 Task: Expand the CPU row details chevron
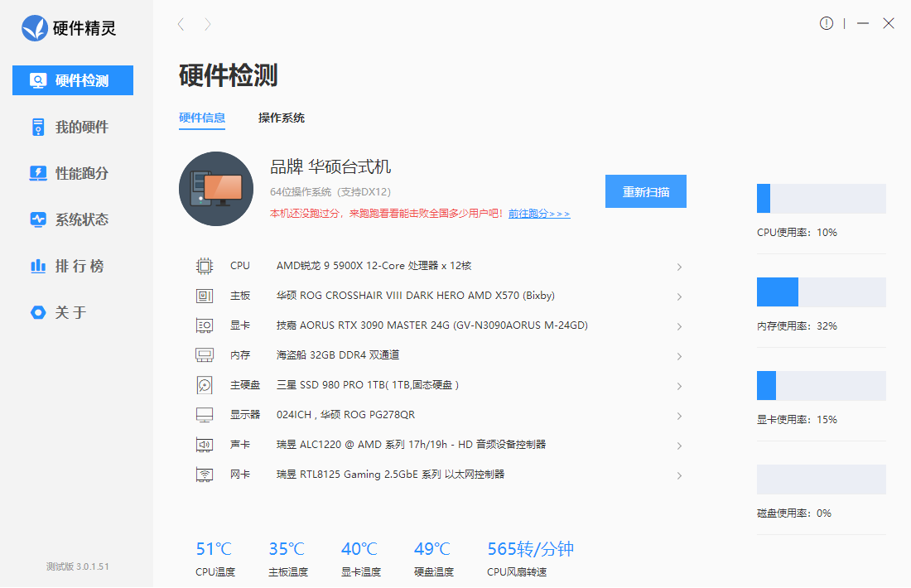point(679,267)
